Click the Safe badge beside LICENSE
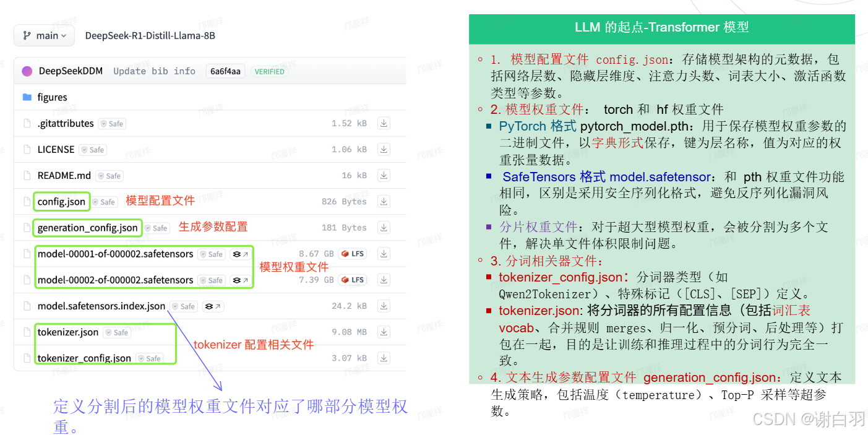 (93, 150)
